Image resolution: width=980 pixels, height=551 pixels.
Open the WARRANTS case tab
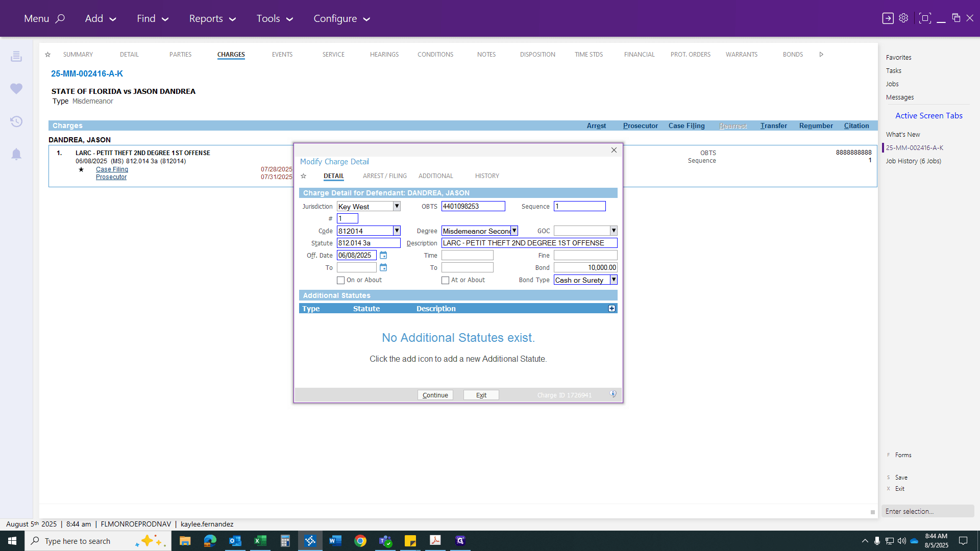[742, 55]
